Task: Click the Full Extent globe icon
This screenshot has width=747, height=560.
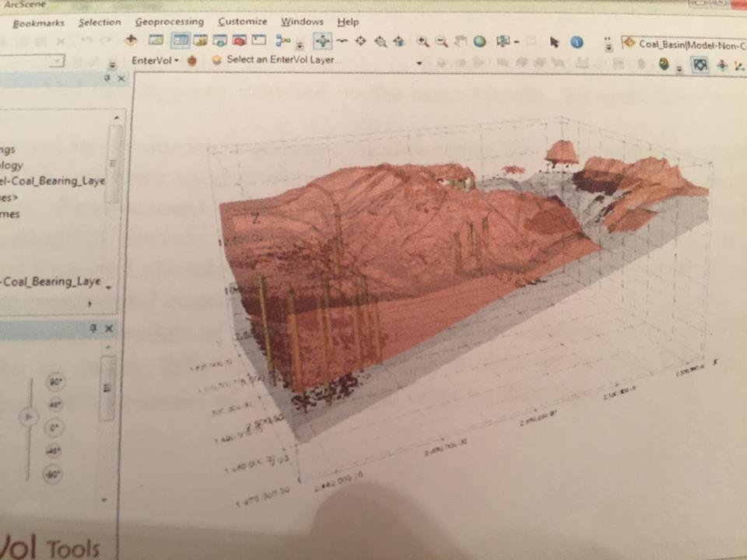Action: click(x=480, y=42)
